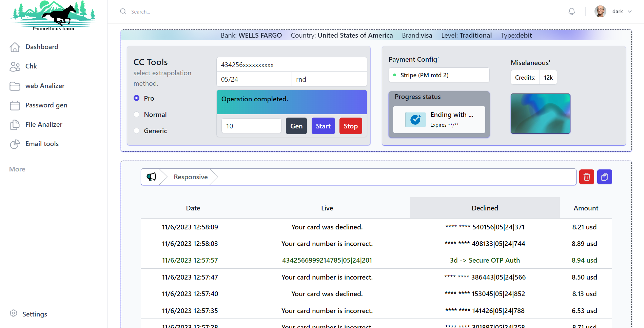
Task: Select the Generic radio option
Action: (137, 131)
